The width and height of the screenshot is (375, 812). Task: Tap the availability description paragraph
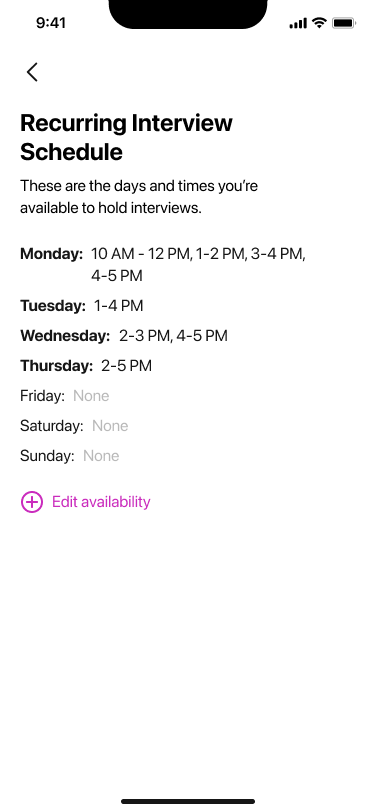(x=139, y=197)
